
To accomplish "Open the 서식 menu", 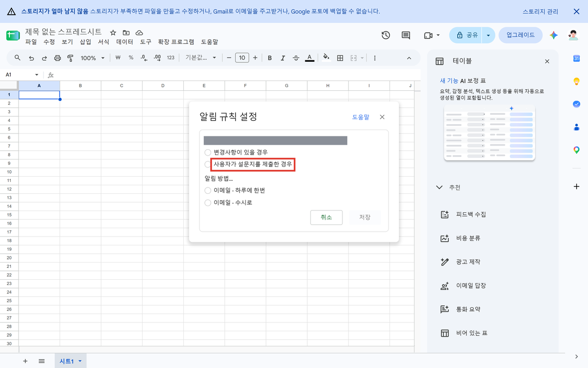I will pyautogui.click(x=103, y=42).
